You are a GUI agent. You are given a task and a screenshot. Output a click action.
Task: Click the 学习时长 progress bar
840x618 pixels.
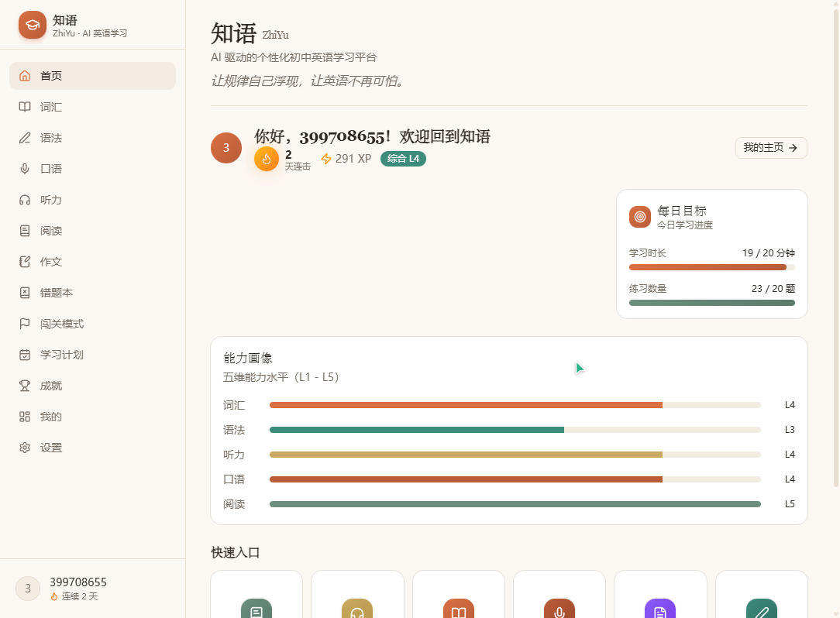(x=711, y=267)
